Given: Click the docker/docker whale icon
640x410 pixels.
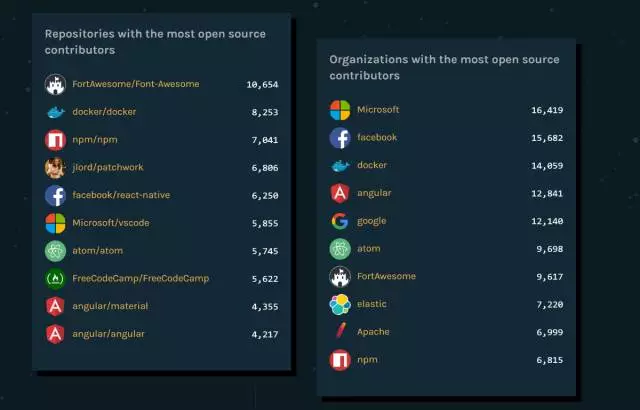Looking at the screenshot, I should pos(55,112).
